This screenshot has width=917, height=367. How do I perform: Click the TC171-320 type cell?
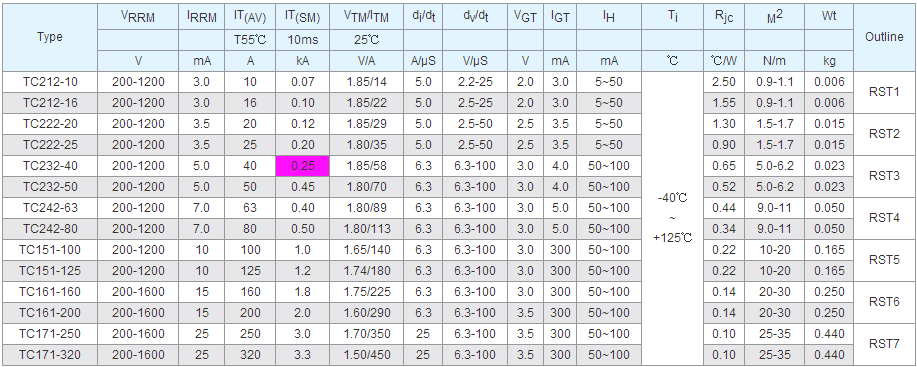(50, 355)
